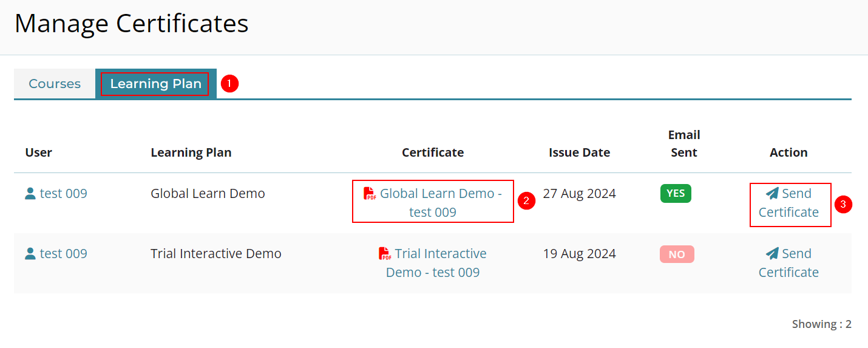This screenshot has height=348, width=868.
Task: Click the user icon in Global Learn Demo row
Action: pos(30,194)
